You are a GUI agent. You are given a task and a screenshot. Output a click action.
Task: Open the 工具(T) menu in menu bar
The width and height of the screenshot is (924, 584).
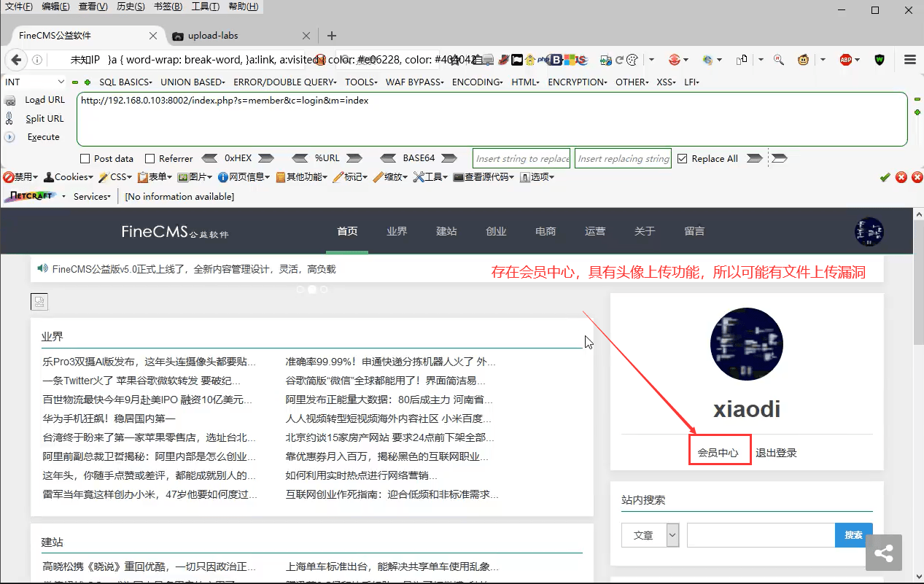coord(206,7)
